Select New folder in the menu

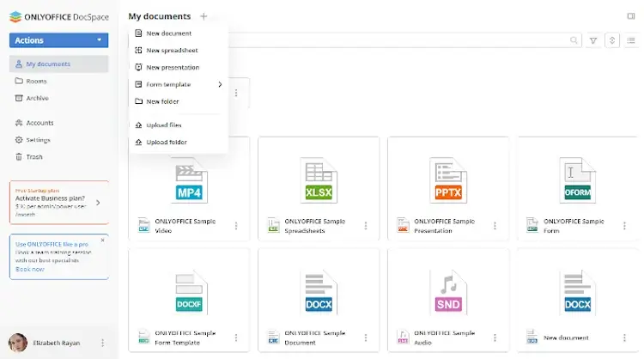point(179,101)
